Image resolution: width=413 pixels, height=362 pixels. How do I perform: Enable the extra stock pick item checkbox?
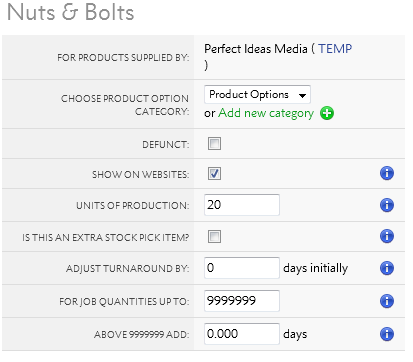click(214, 237)
